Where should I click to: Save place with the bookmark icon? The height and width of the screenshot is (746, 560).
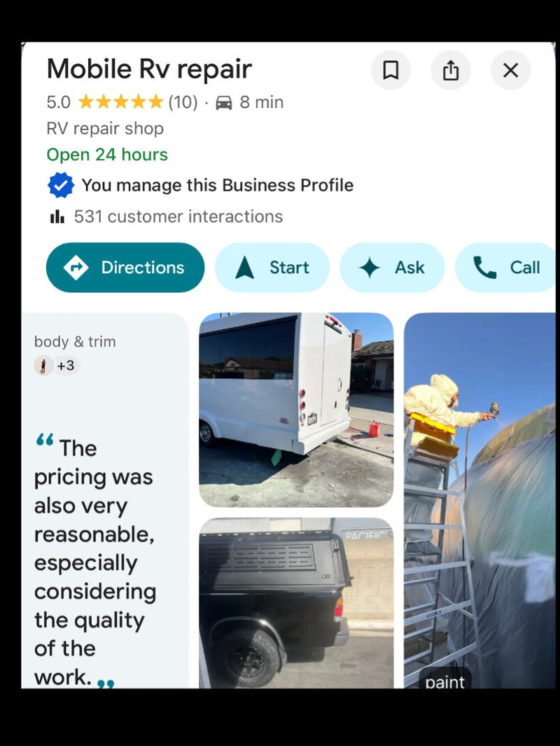[391, 71]
